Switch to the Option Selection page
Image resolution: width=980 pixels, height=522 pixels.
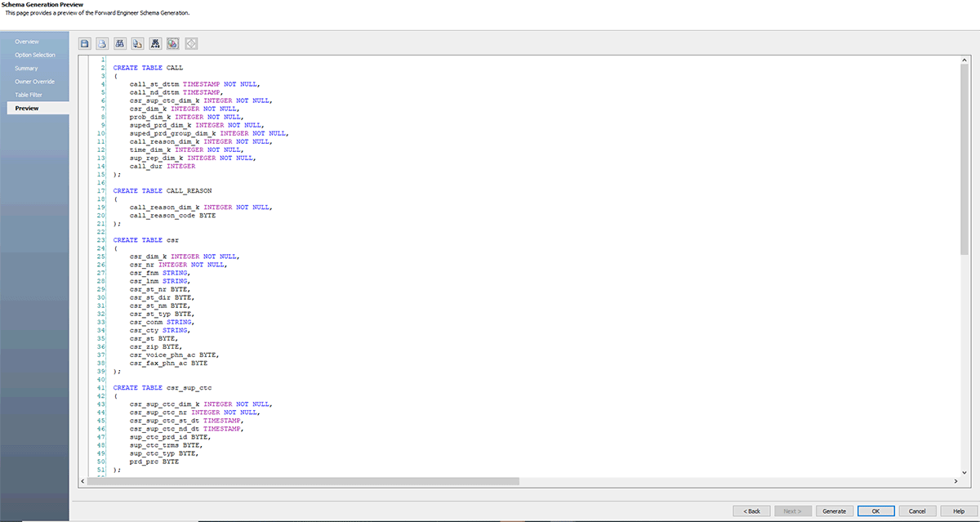pyautogui.click(x=35, y=55)
